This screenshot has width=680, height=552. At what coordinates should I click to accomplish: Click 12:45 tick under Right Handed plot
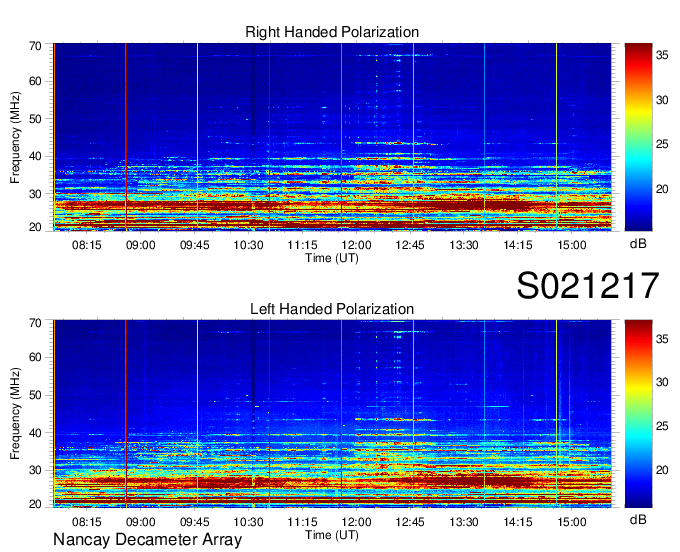[410, 245]
